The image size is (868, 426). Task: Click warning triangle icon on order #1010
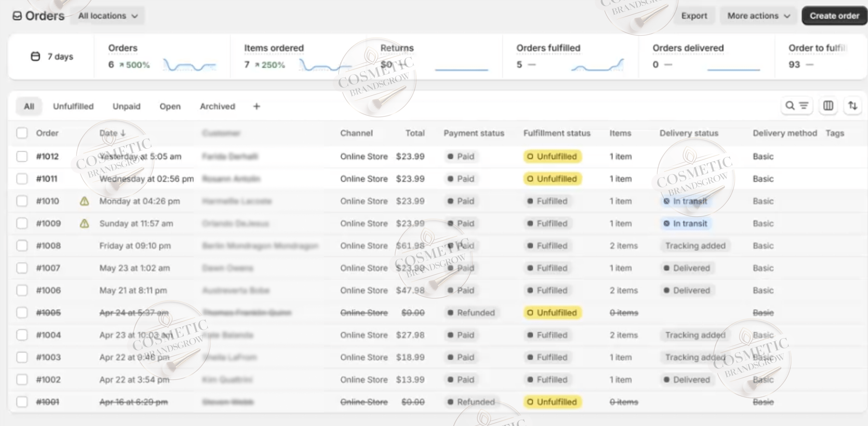point(84,201)
